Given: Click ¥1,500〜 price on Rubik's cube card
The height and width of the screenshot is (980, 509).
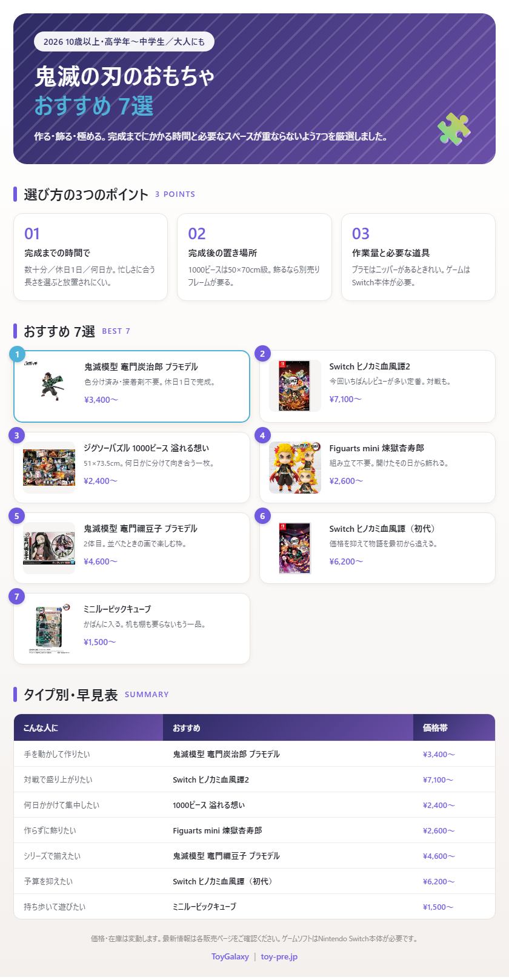Looking at the screenshot, I should 100,642.
